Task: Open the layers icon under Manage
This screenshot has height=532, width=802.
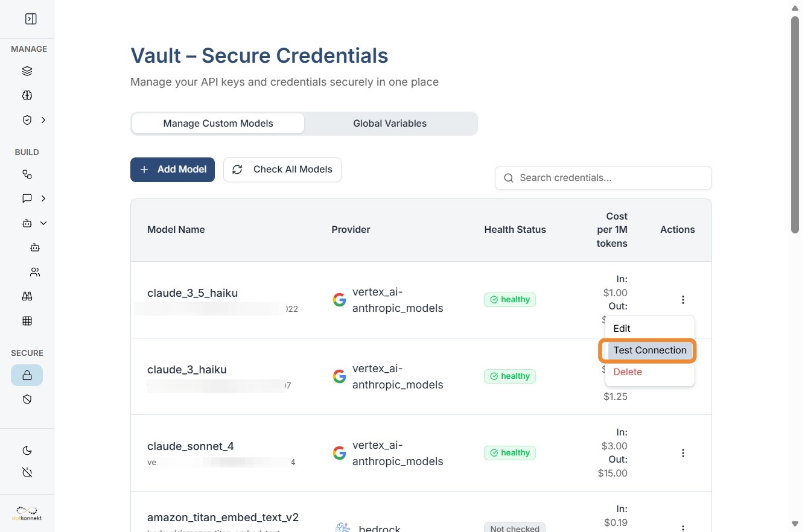Action: point(27,71)
